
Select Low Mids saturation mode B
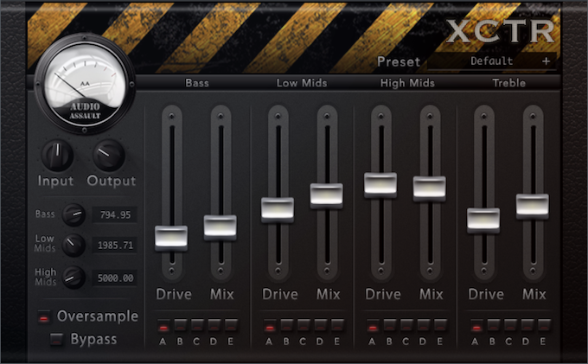(286, 325)
